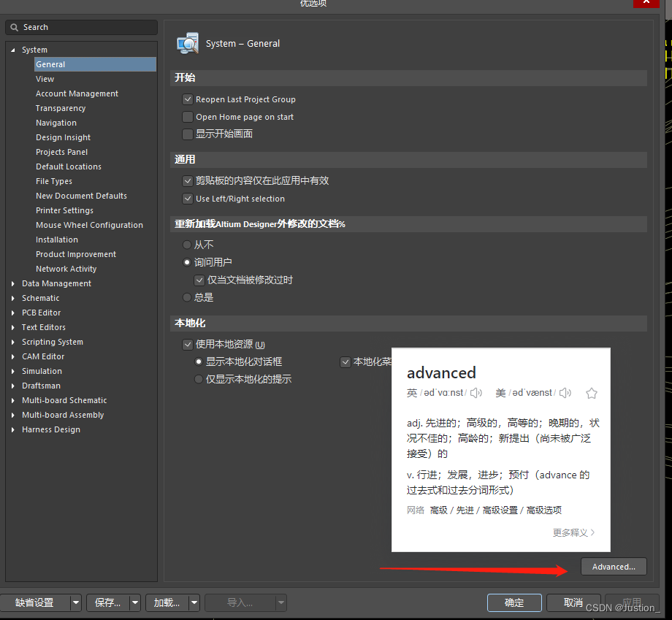Open the 缺省设置 dropdown arrow
672x620 pixels.
[76, 603]
